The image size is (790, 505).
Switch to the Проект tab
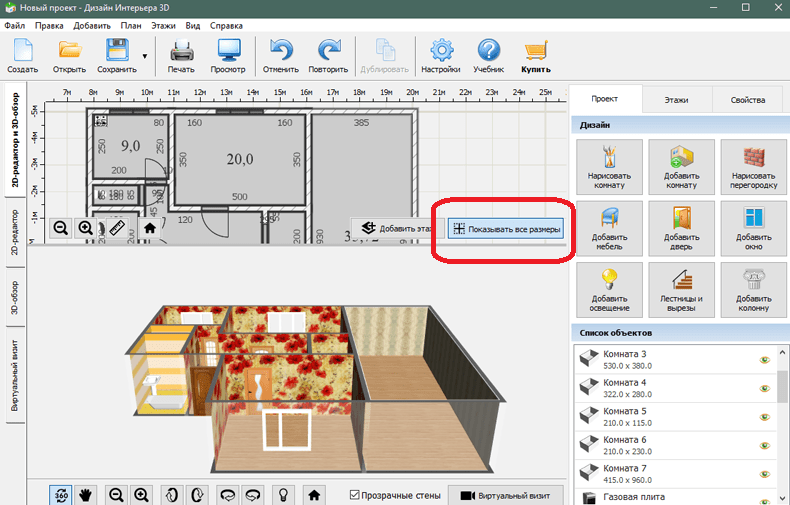coord(605,99)
